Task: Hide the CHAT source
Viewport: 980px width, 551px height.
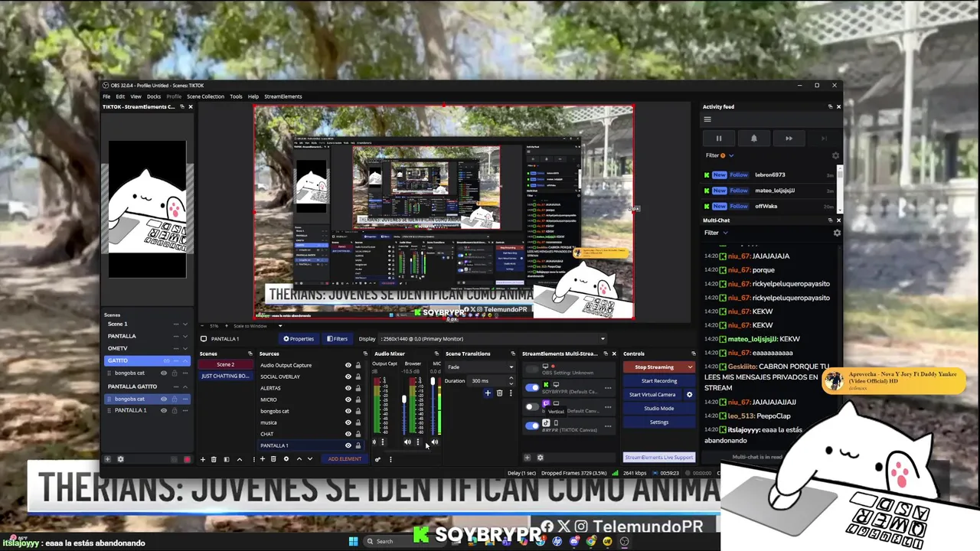Action: (348, 434)
